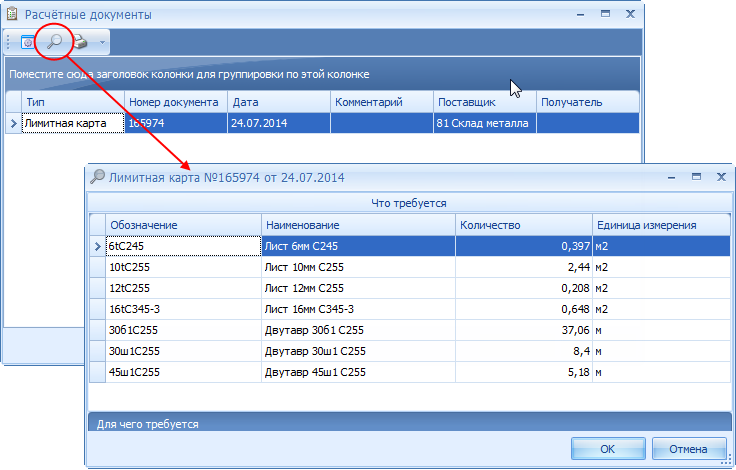Viewport: 736px width, 470px height.
Task: Select the Двутавр 30ш1 С255 row
Action: click(356, 351)
